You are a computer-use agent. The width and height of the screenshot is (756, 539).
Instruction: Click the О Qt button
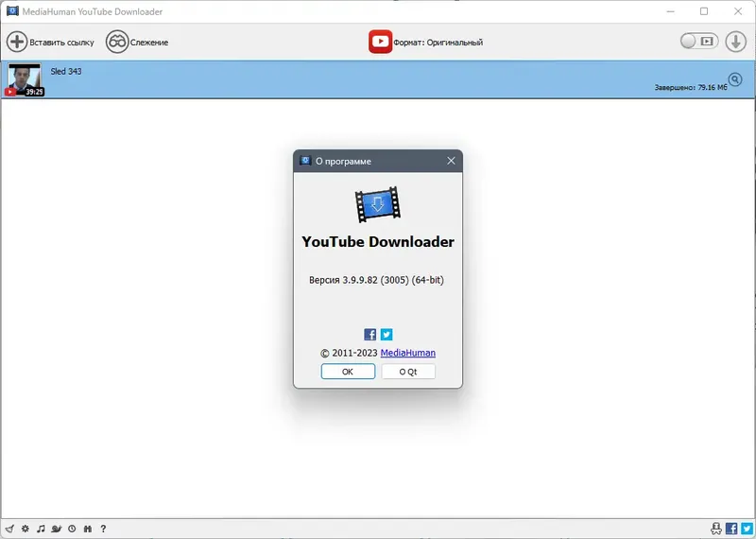408,372
